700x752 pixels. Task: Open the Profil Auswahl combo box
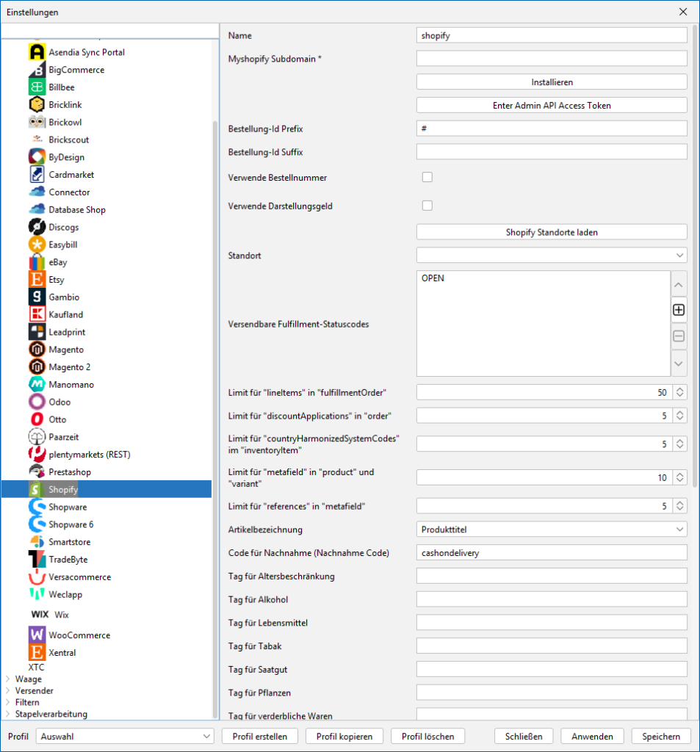(126, 736)
